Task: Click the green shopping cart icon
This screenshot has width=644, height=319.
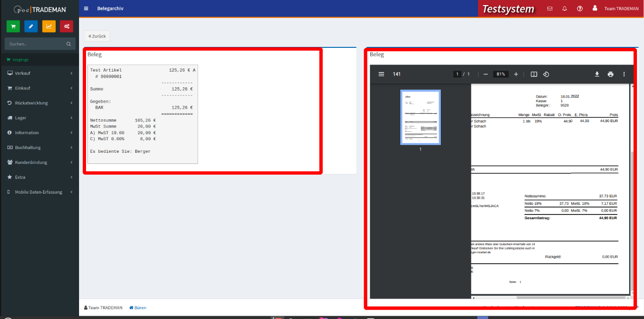Action: (x=13, y=26)
